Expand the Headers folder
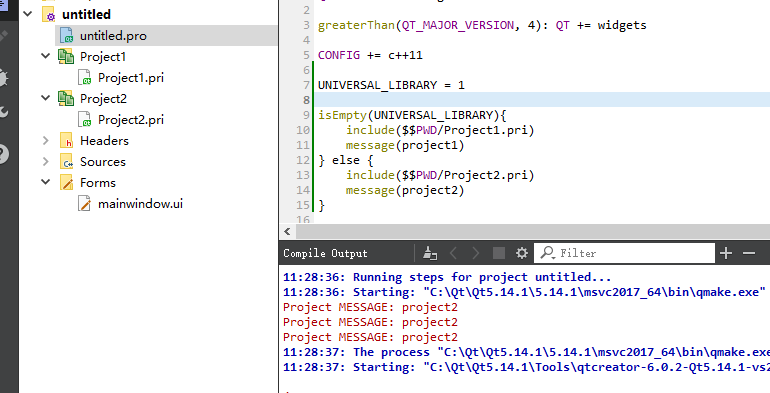This screenshot has width=770, height=393. [x=46, y=140]
